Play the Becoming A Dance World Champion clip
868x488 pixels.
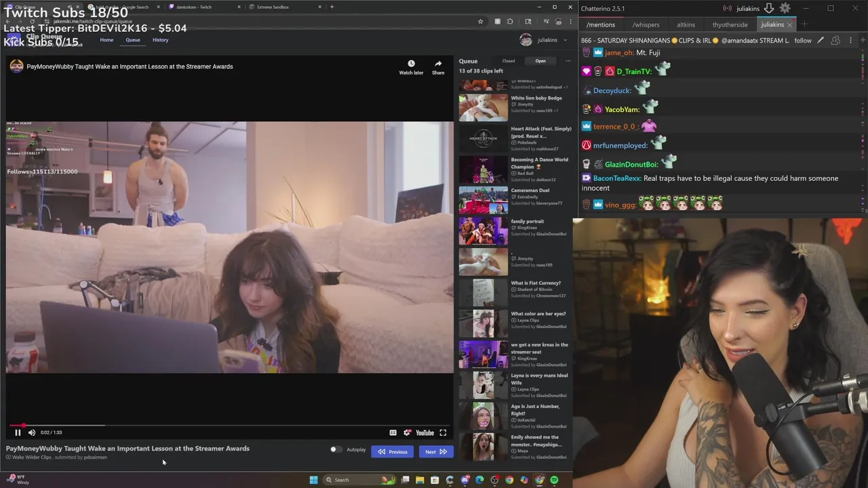click(514, 169)
